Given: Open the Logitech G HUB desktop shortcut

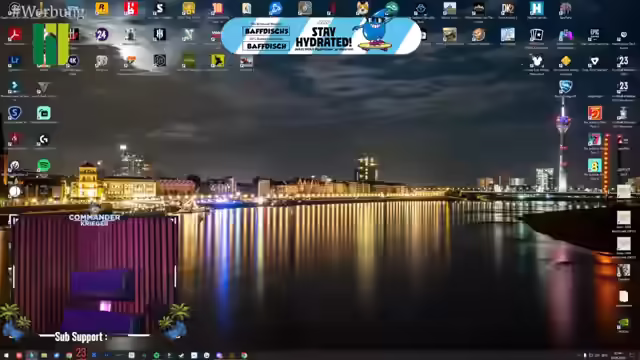Looking at the screenshot, I should (44, 140).
